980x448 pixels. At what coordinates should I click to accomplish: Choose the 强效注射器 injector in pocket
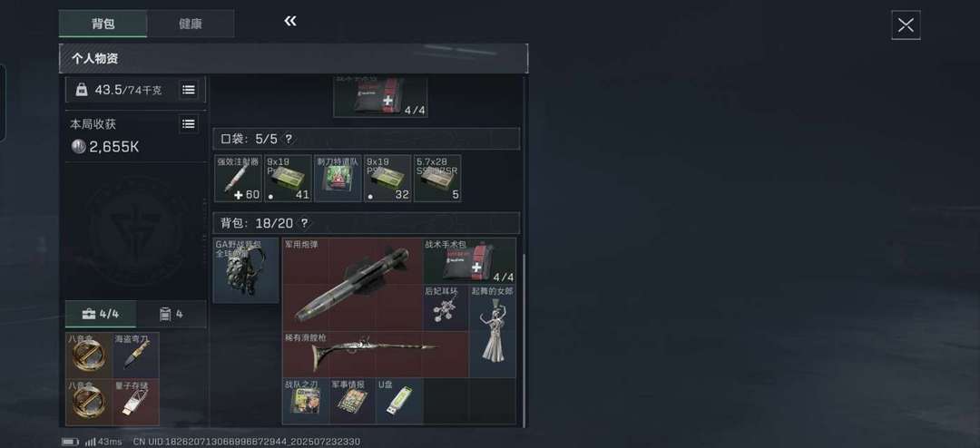(x=238, y=179)
